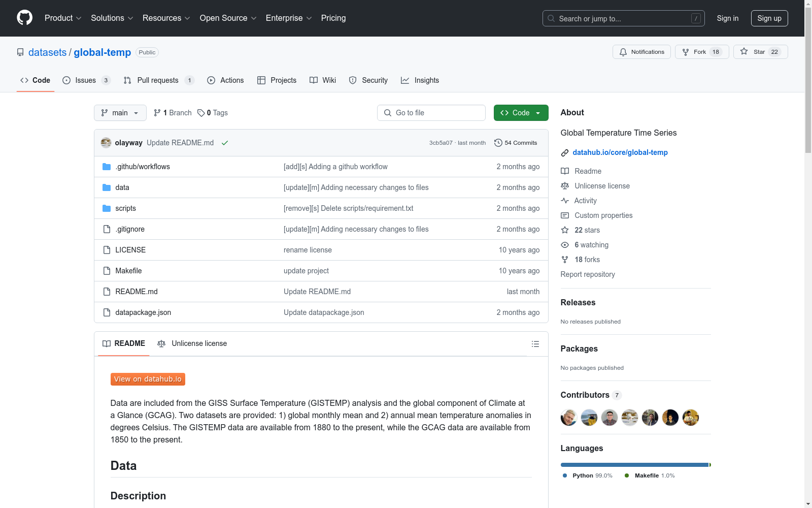
Task: Open the Notifications bell button
Action: (642, 52)
